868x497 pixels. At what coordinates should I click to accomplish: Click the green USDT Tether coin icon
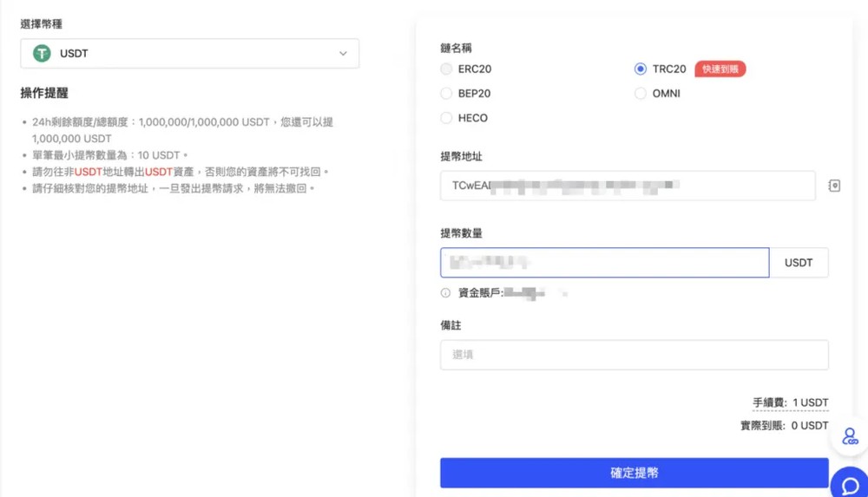point(42,54)
